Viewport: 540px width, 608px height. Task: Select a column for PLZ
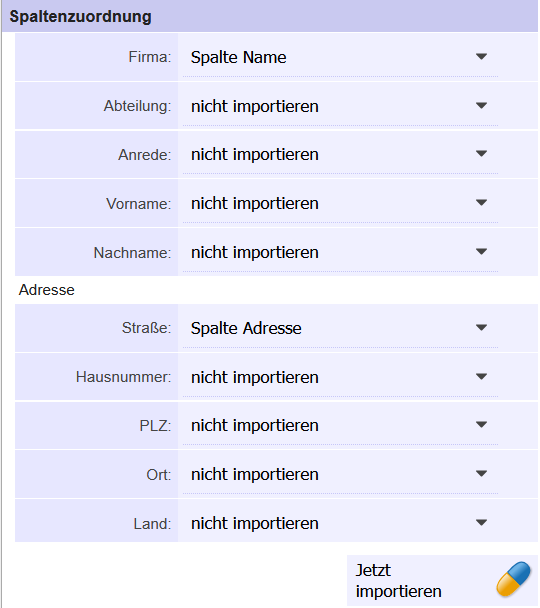[340, 425]
